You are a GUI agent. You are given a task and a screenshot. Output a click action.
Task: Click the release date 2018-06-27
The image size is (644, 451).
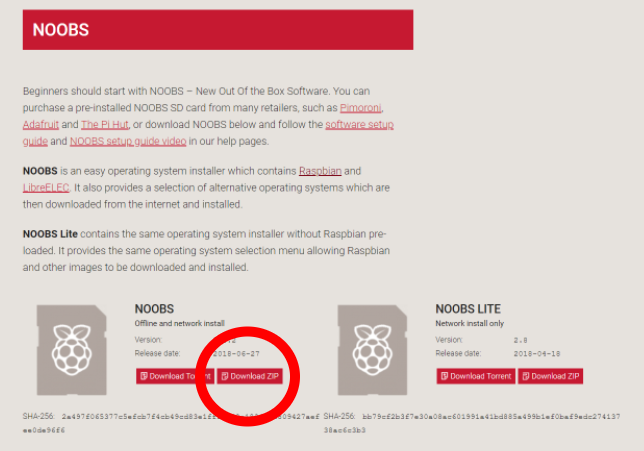pyautogui.click(x=236, y=354)
